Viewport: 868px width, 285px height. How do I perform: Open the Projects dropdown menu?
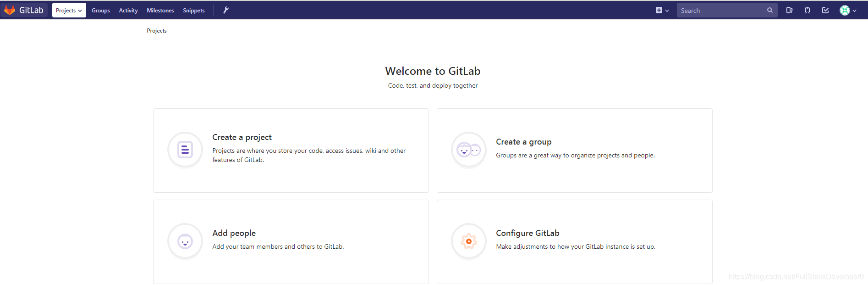(x=69, y=10)
